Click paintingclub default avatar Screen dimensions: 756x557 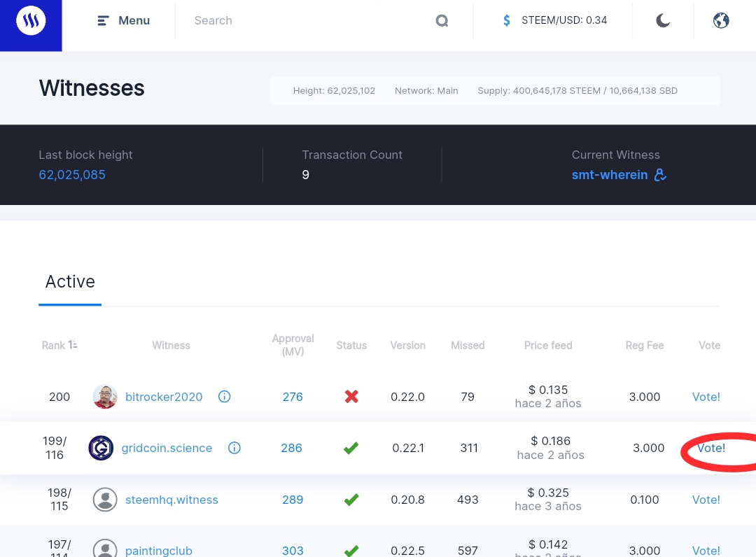105,549
